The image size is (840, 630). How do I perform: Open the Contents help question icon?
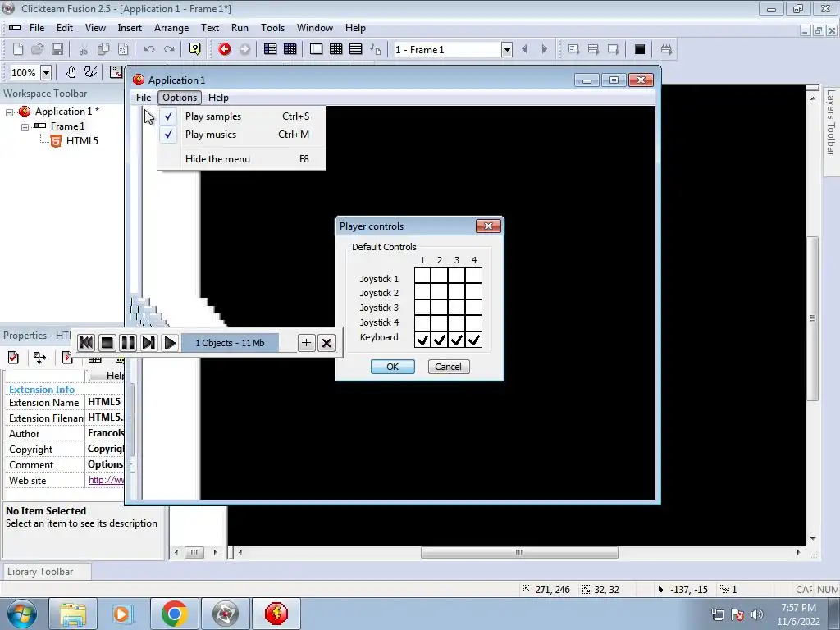[195, 49]
